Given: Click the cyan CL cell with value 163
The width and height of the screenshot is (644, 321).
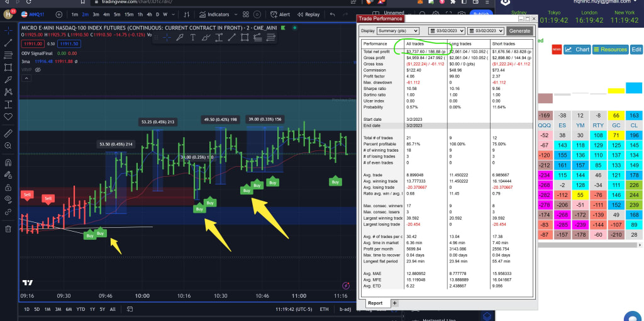Looking at the screenshot, I should click(634, 115).
